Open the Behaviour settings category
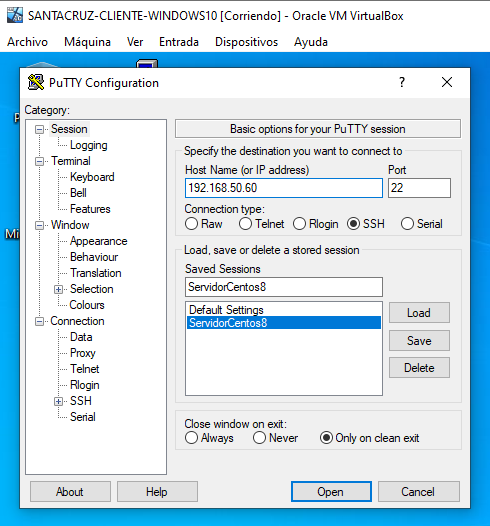Screen dimensions: 490x526 pyautogui.click(x=94, y=257)
